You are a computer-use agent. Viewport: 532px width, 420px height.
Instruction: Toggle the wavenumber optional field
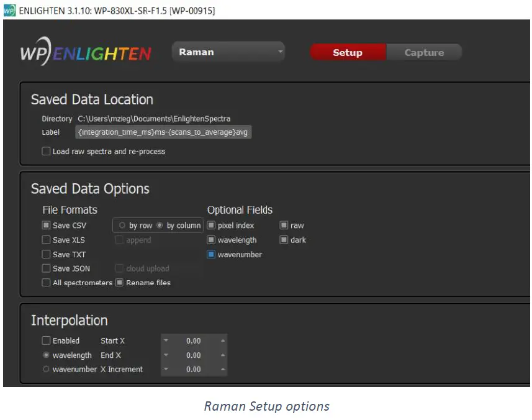pyautogui.click(x=212, y=254)
